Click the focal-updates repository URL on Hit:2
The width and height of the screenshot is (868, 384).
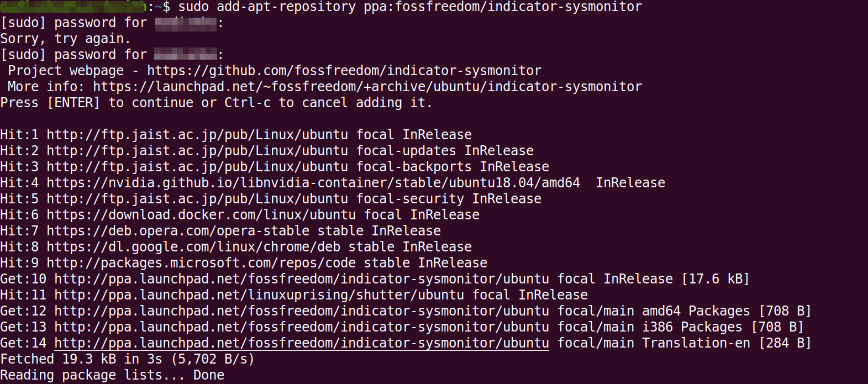coord(197,151)
